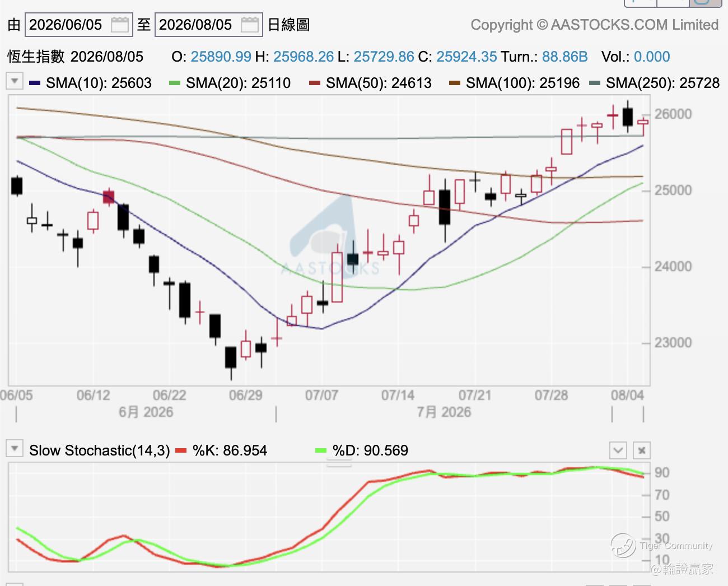Image resolution: width=728 pixels, height=586 pixels.
Task: Select the 恆生指數 index name
Action: point(36,57)
